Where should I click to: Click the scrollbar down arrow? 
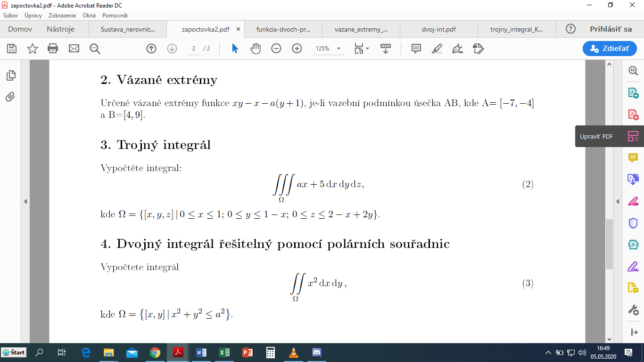tap(609, 339)
